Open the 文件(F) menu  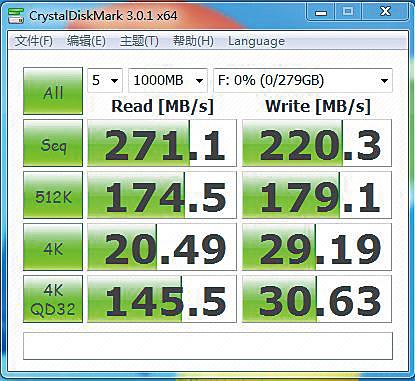coord(34,41)
